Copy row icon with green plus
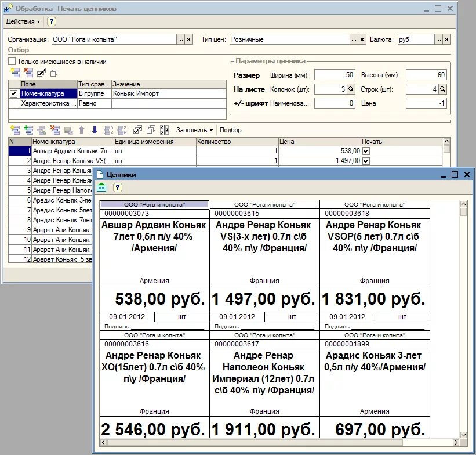Viewport: 476px width, 455px height. [28, 130]
